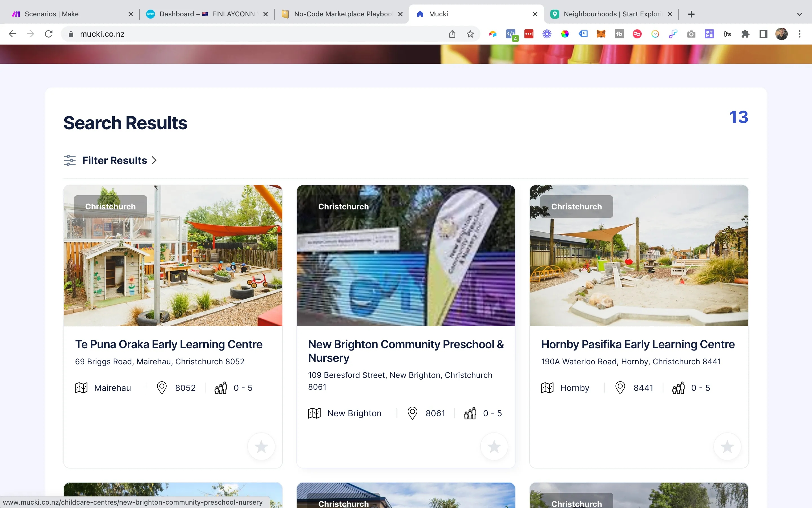Click address 190A Waterloo Road, Hornby

[x=631, y=362]
